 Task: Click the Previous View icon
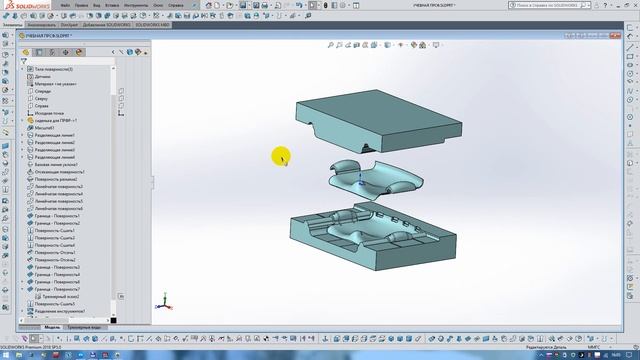[x=348, y=45]
